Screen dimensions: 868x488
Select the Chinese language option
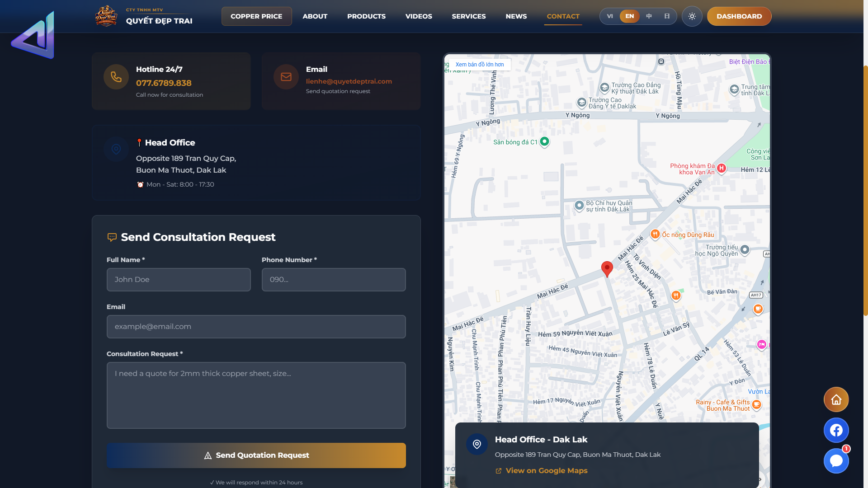coord(649,16)
